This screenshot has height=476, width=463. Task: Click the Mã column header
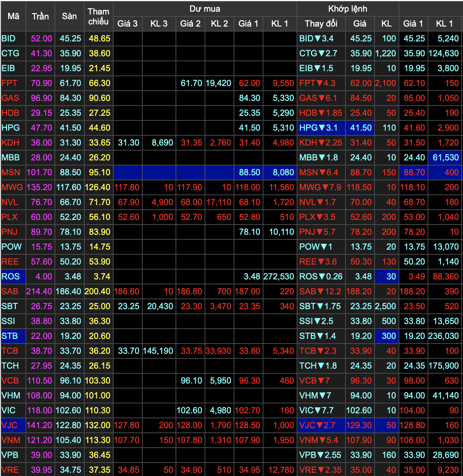(13, 16)
